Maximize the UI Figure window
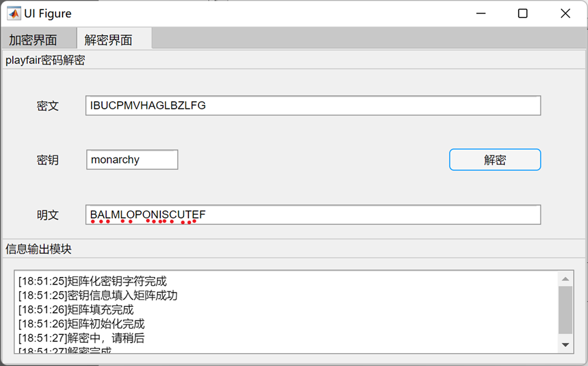The image size is (588, 366). pos(523,14)
